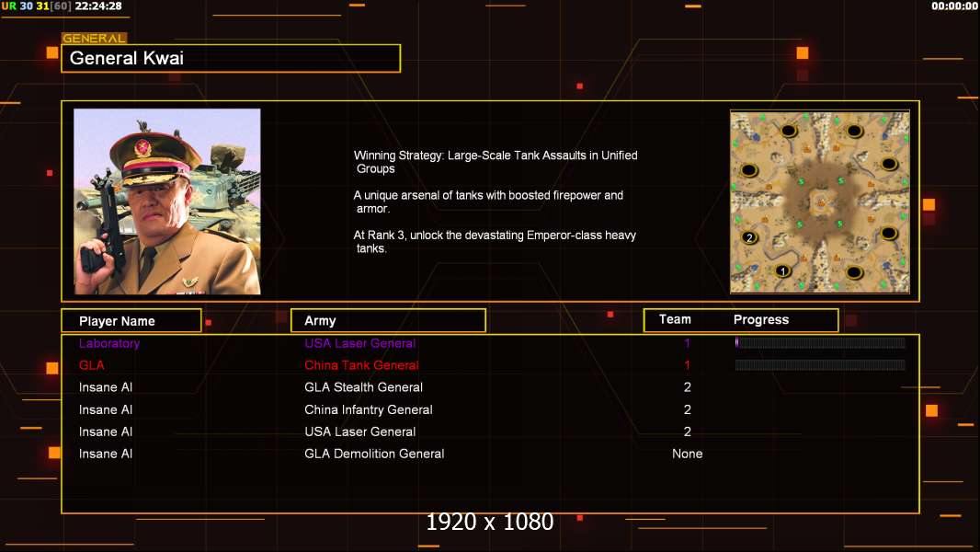Click team number for GLA Stealth General
980x552 pixels.
tap(687, 387)
